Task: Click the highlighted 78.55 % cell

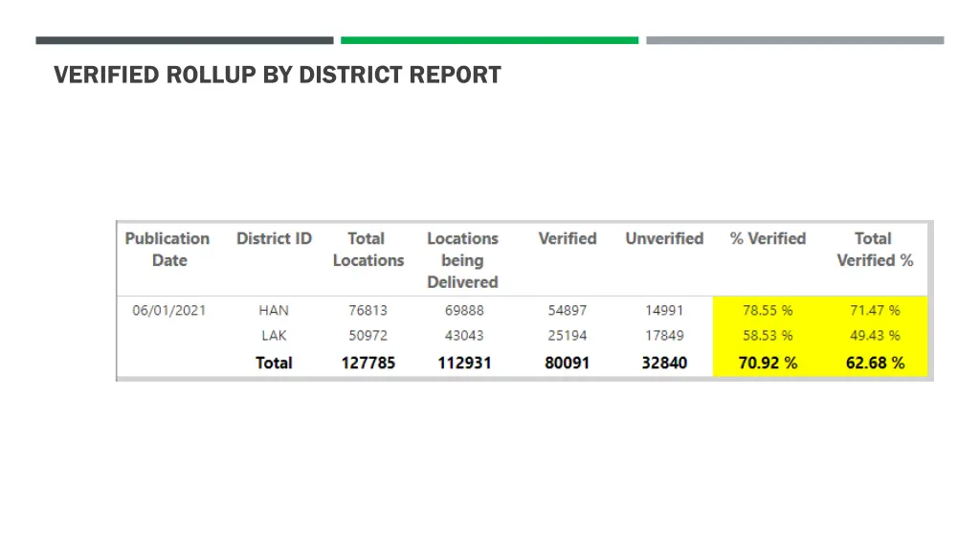Action: (x=768, y=310)
